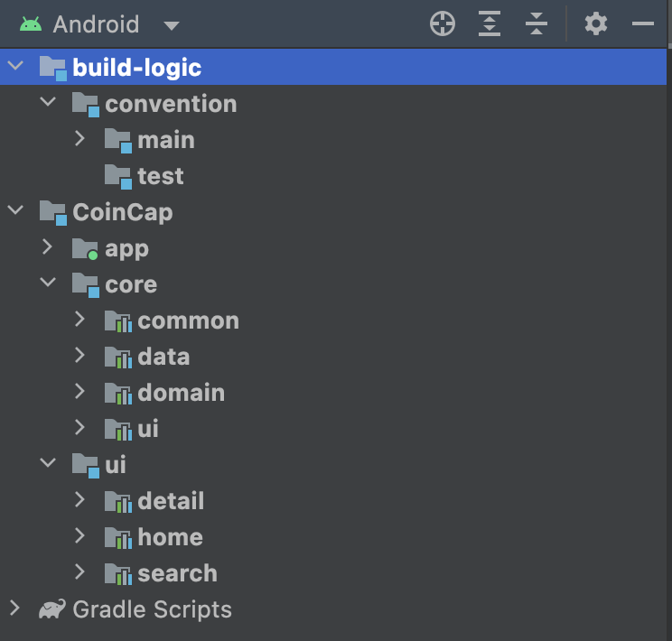Open the Android view dropdown arrow

coord(172,25)
